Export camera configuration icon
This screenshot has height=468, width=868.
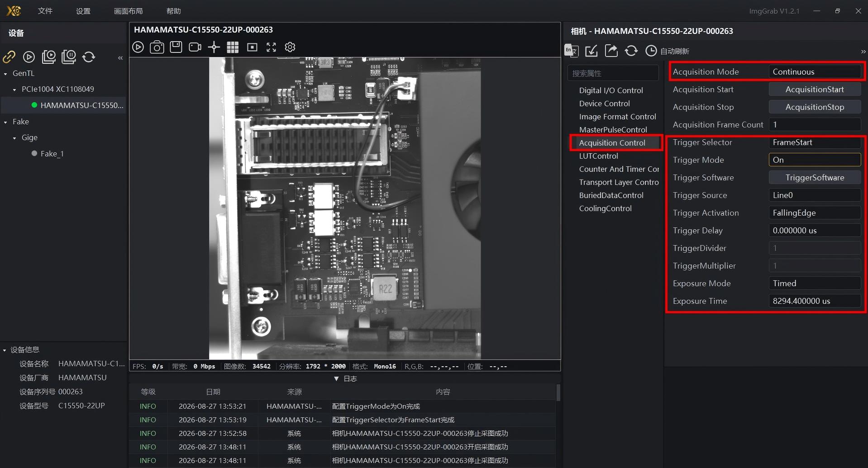[611, 51]
